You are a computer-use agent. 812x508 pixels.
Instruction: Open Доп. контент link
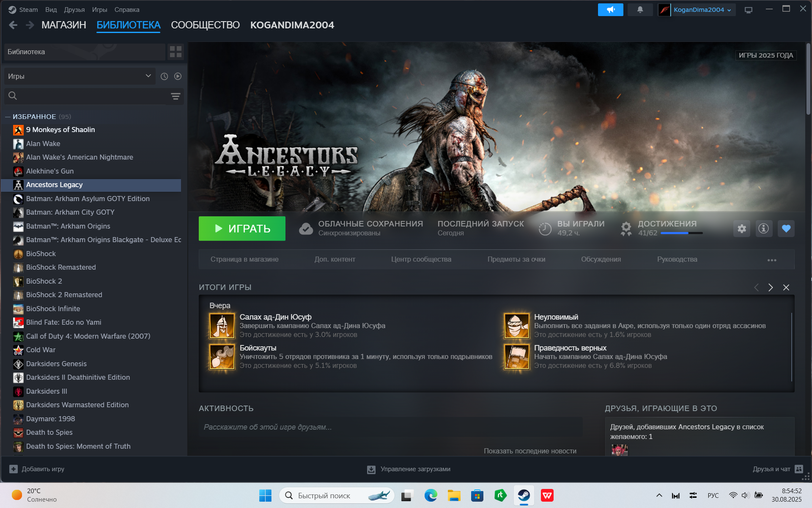[x=335, y=259]
